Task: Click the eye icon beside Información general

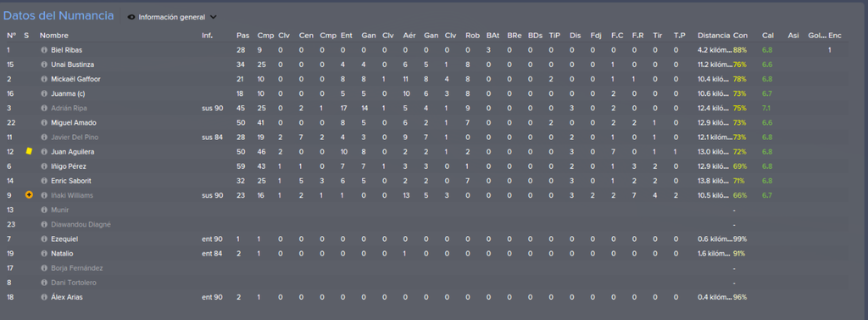Action: [131, 17]
